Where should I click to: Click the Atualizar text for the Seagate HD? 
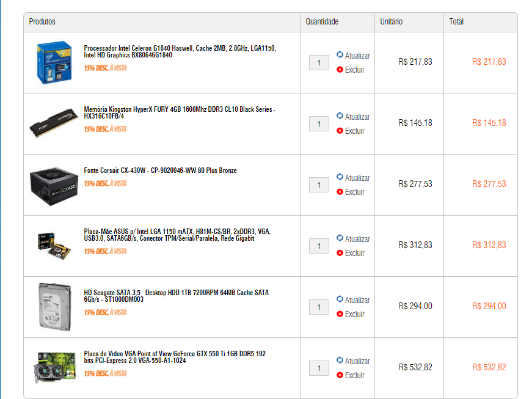[x=357, y=300]
